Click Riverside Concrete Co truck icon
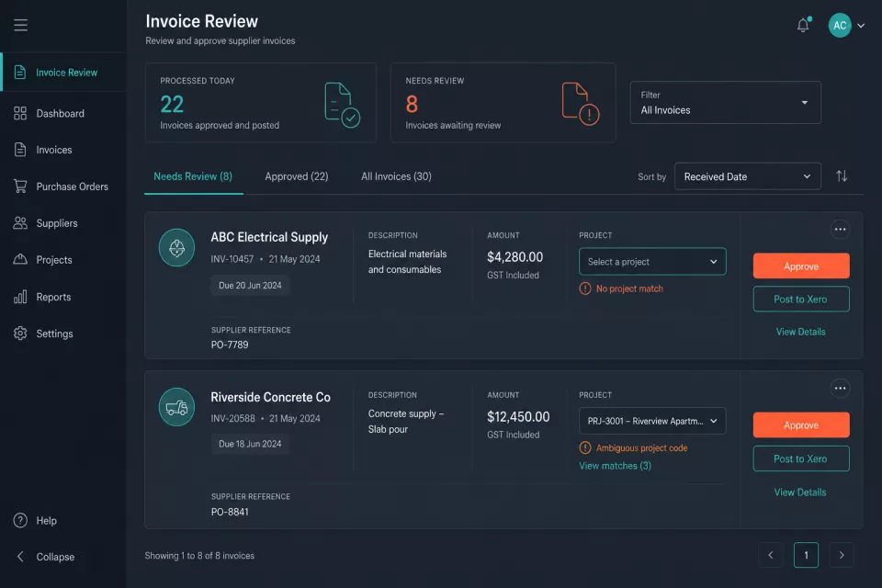 176,407
